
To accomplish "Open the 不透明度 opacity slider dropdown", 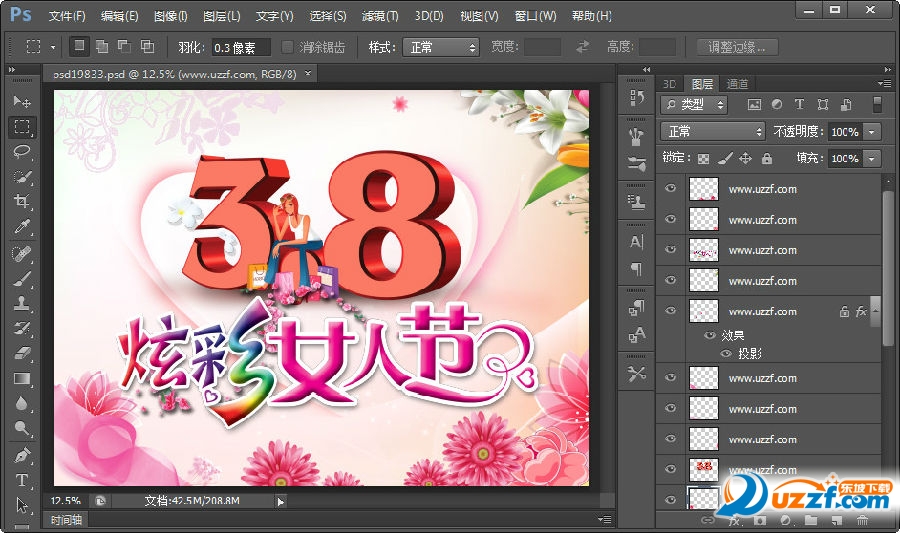I will [x=872, y=132].
